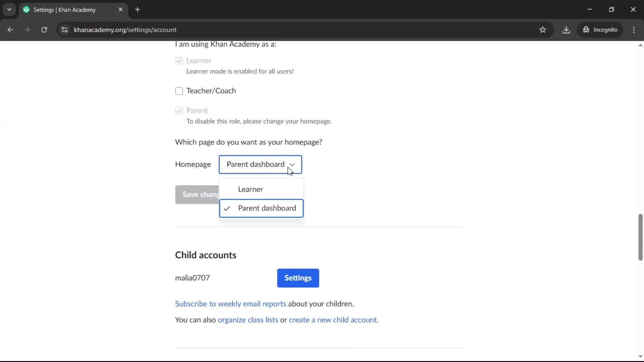Viewport: 644px width, 362px height.
Task: Collapse the Homepage dropdown selector
Action: coord(260,165)
